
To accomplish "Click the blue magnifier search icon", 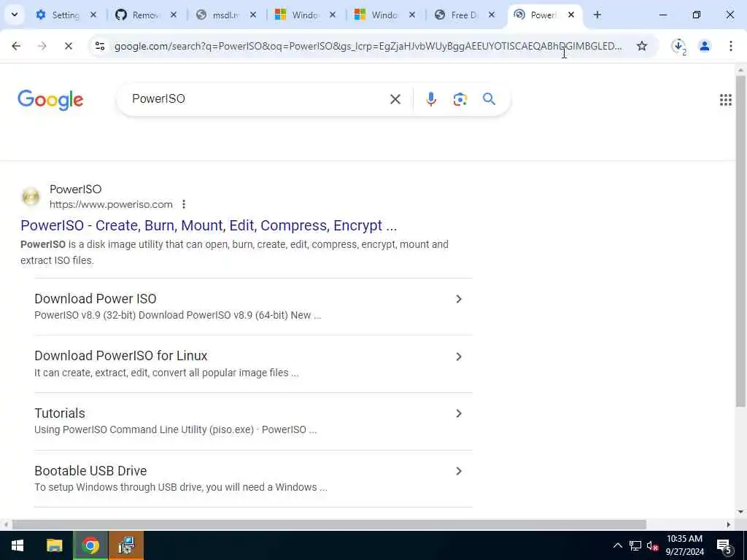I will (x=489, y=99).
